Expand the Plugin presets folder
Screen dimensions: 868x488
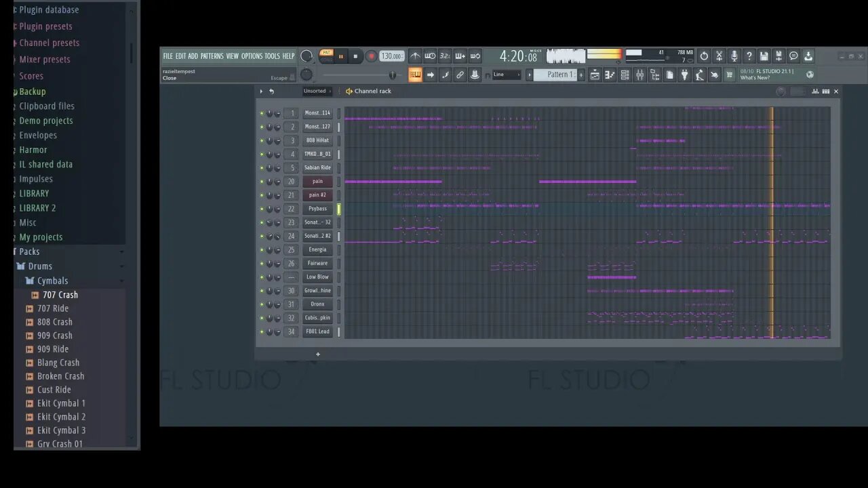pos(45,26)
